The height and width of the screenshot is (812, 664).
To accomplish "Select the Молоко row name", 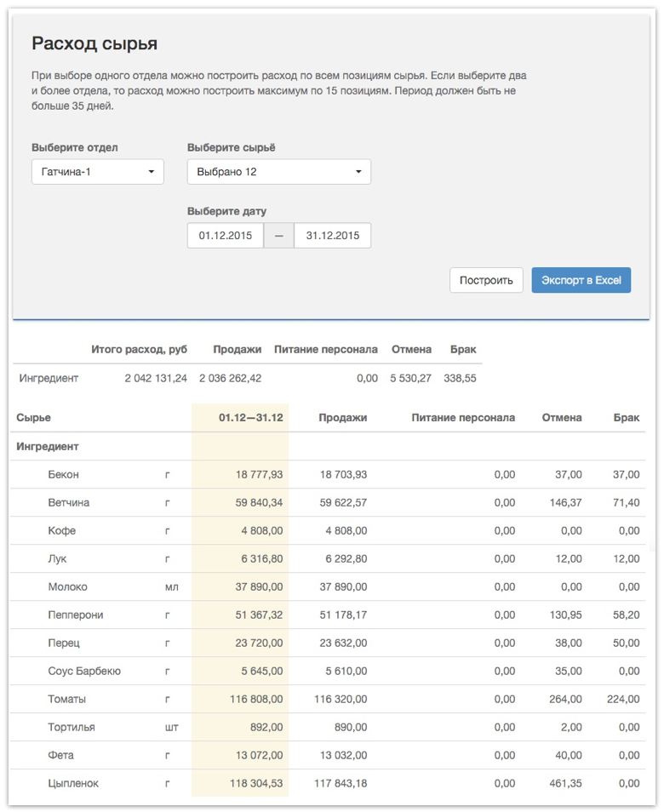I will click(68, 586).
